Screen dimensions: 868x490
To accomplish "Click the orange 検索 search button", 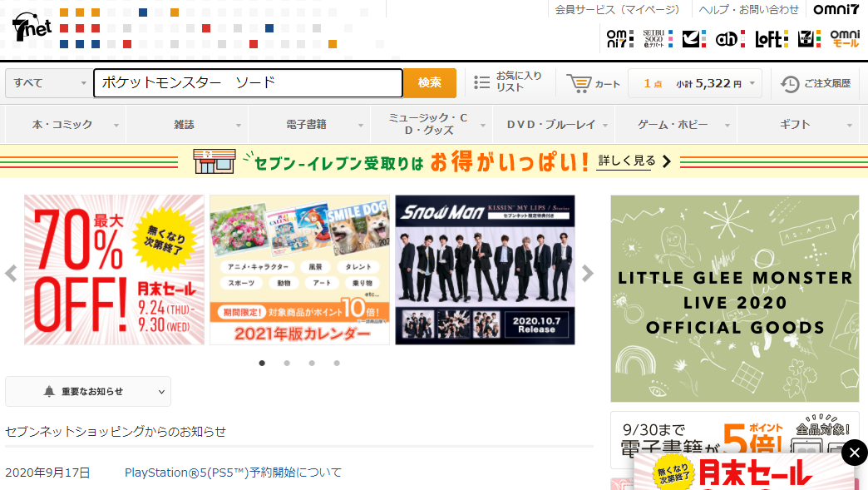I will pos(430,83).
